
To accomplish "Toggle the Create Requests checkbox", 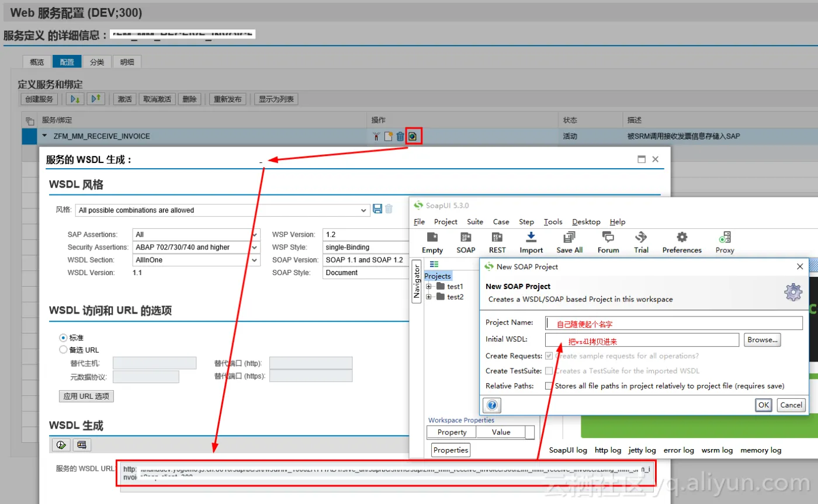I will coord(549,356).
